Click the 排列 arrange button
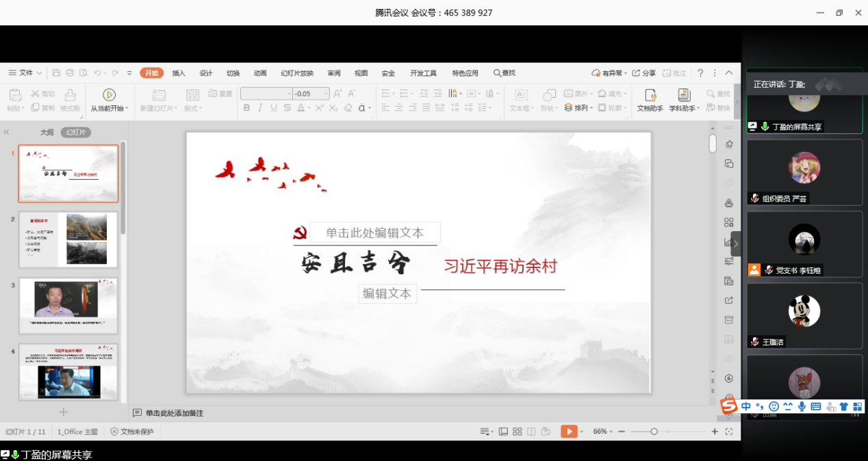The height and width of the screenshot is (461, 868). pyautogui.click(x=578, y=108)
